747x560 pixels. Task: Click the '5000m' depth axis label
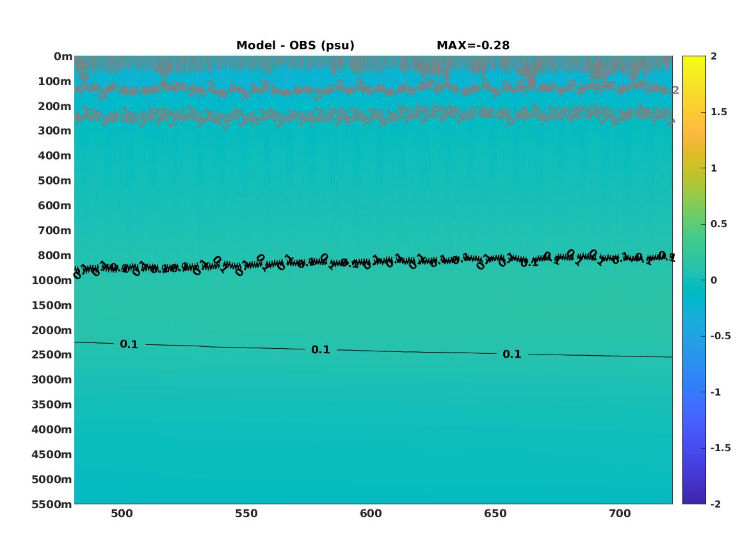(x=52, y=479)
